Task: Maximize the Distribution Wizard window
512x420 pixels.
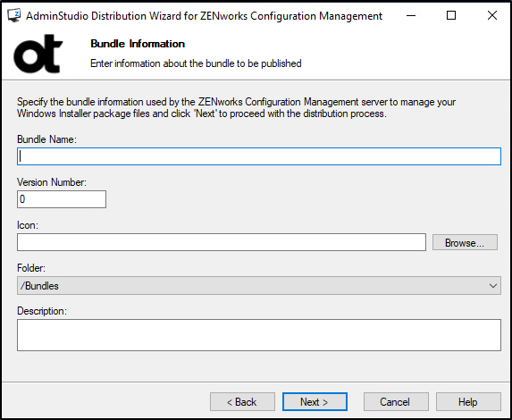Action: [x=451, y=15]
